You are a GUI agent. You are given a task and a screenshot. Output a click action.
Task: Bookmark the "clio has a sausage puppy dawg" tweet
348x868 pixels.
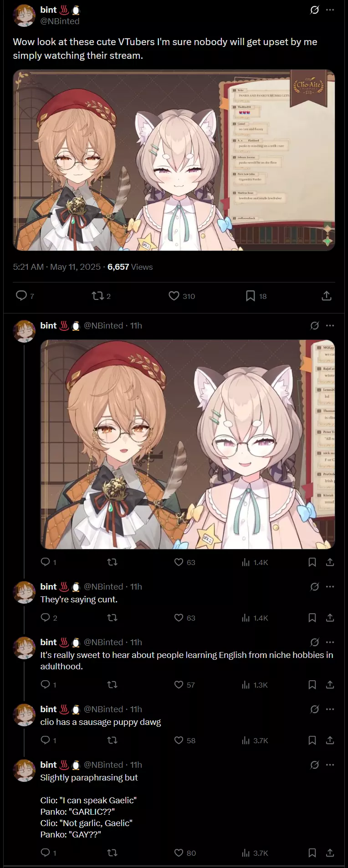click(312, 740)
